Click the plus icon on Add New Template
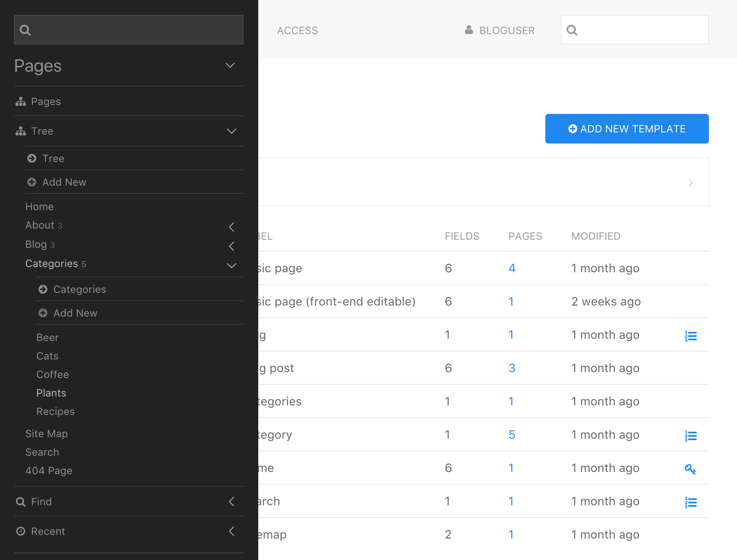The width and height of the screenshot is (737, 560). (573, 129)
